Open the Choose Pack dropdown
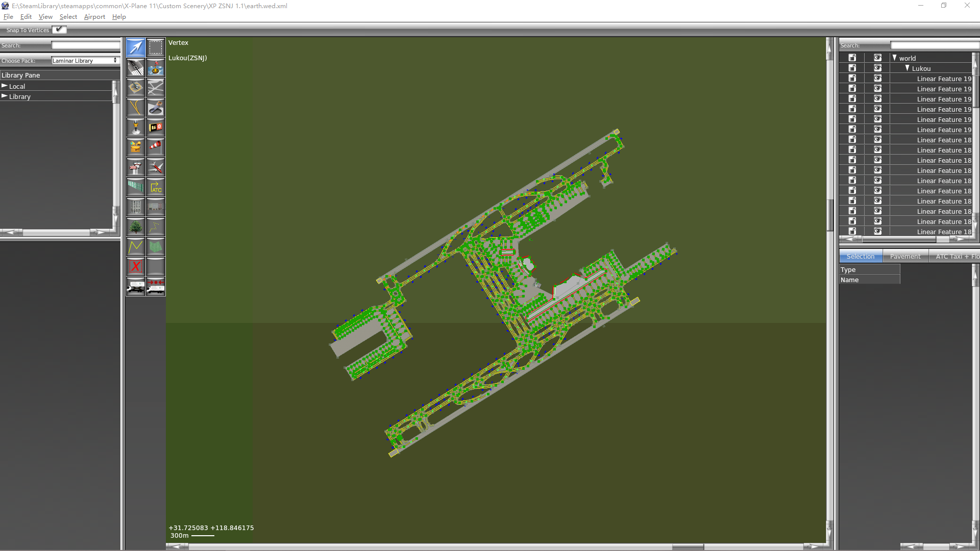Image resolution: width=980 pixels, height=551 pixels. [85, 61]
